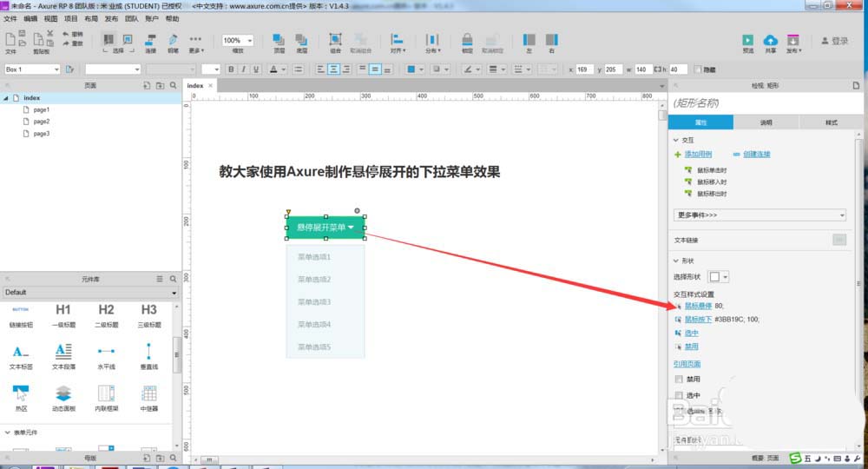Toggle Underline formatting
The height and width of the screenshot is (469, 868).
click(x=256, y=69)
